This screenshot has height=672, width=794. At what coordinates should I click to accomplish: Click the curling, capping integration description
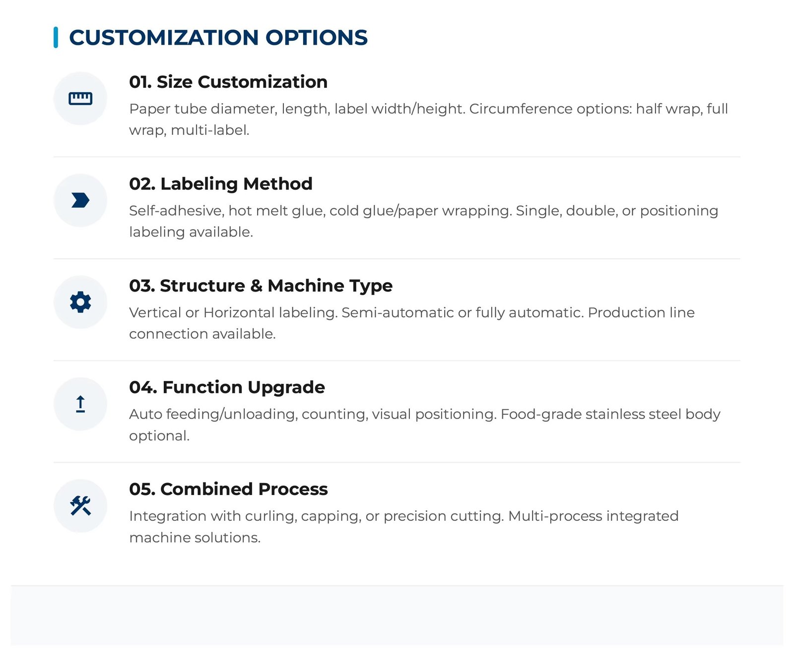tap(404, 527)
